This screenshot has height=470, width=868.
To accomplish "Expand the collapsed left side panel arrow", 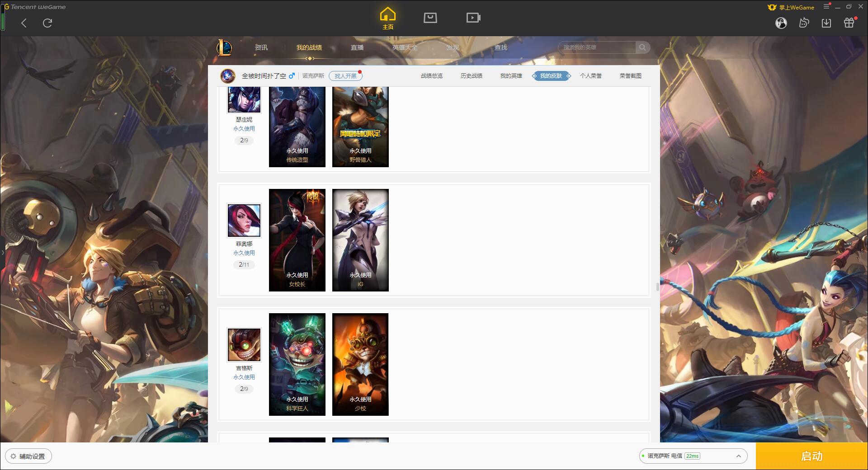I will 2,252.
